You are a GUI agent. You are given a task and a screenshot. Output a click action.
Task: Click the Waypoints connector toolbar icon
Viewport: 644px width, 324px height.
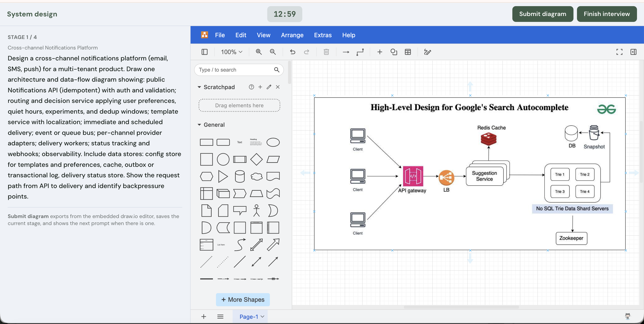click(360, 52)
